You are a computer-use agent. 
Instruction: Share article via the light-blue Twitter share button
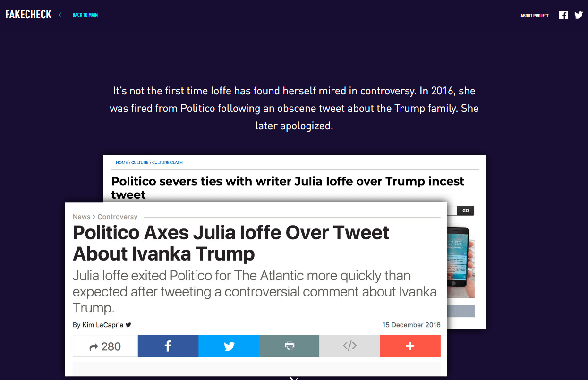[229, 346]
